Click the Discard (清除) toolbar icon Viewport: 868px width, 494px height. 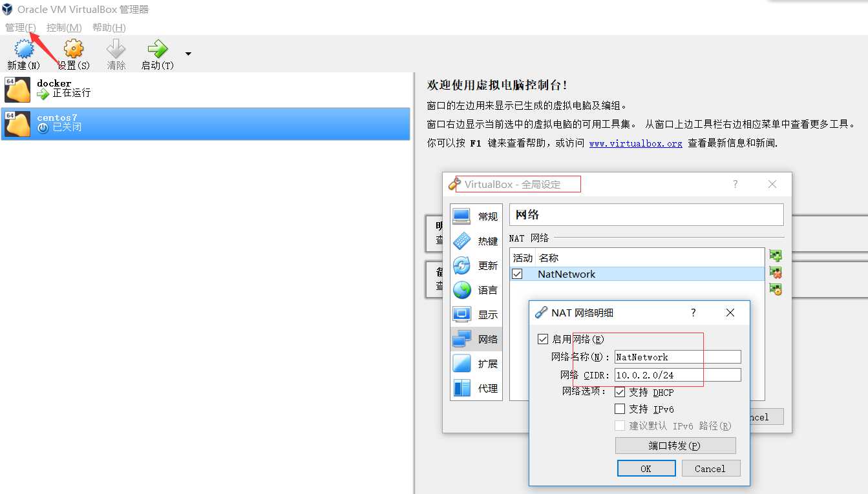[x=116, y=48]
